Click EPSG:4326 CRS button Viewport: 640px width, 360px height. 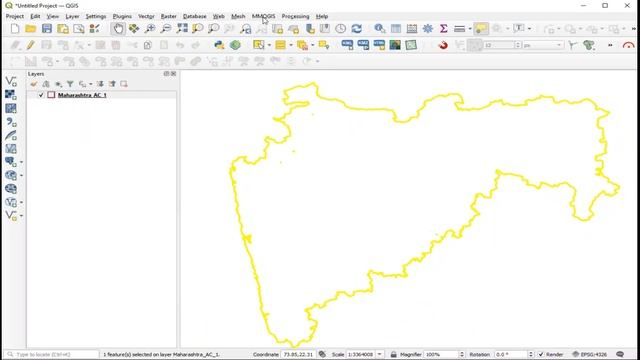click(590, 354)
